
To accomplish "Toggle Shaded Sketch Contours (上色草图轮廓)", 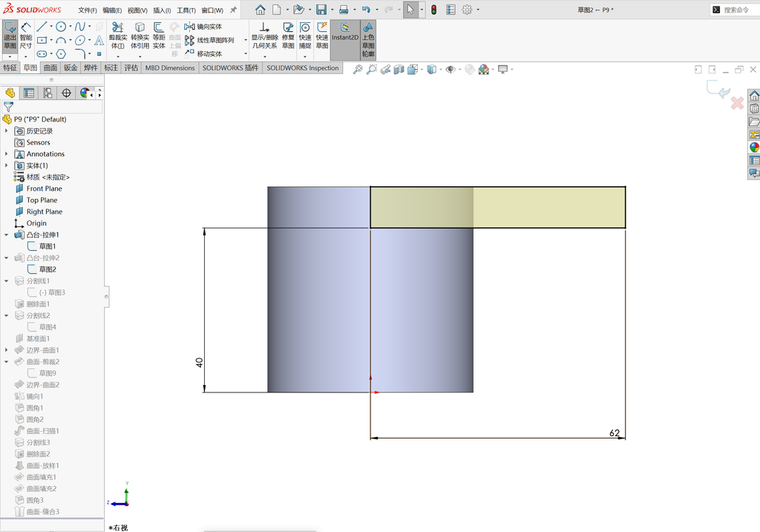I will 368,40.
